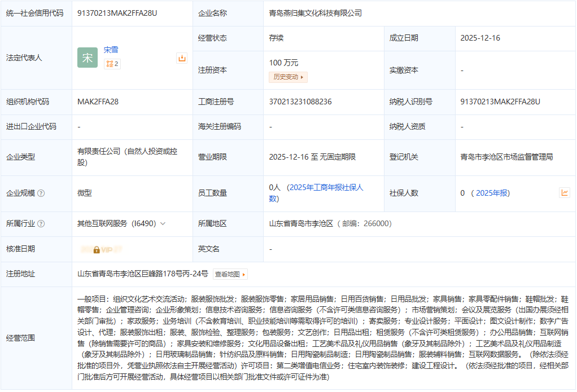Click the 英文名 label
This screenshot has height=392, width=577.
(x=209, y=249)
